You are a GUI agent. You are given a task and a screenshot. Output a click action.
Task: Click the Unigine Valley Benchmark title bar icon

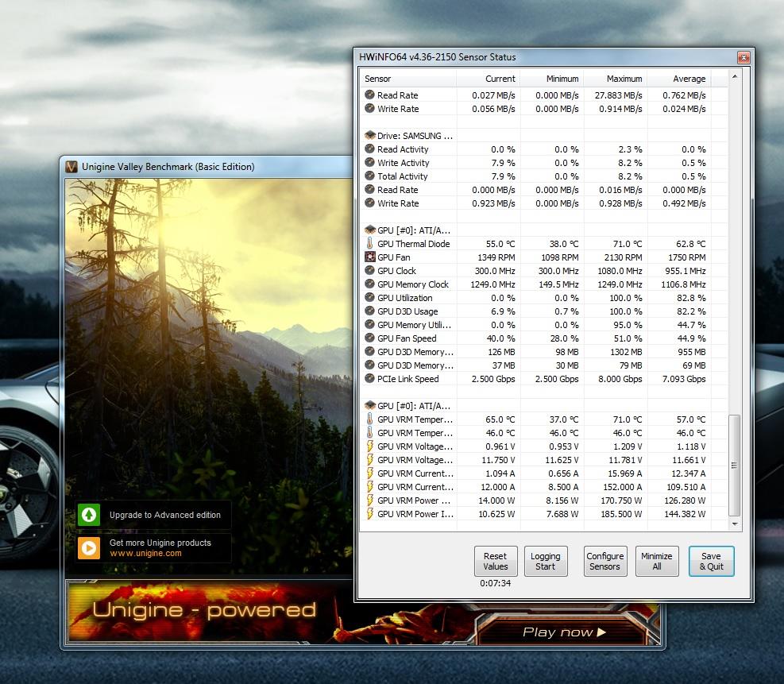point(71,167)
